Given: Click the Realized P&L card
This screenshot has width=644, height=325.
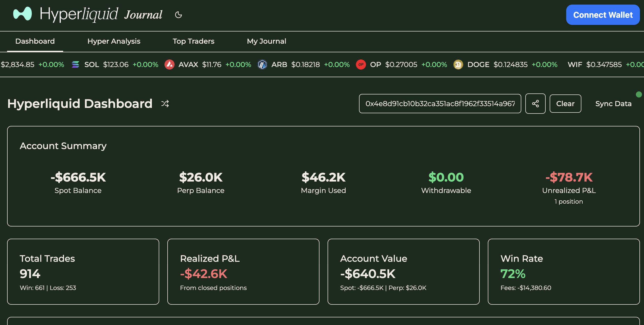Looking at the screenshot, I should 243,271.
